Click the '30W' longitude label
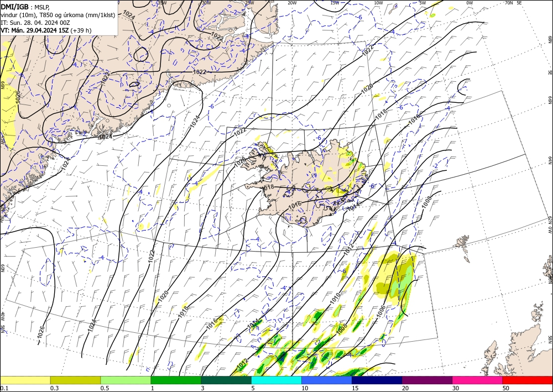 (206, 2)
